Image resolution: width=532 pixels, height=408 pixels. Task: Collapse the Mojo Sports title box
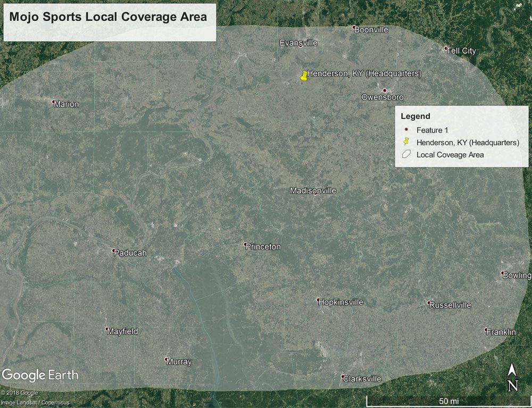pyautogui.click(x=109, y=17)
